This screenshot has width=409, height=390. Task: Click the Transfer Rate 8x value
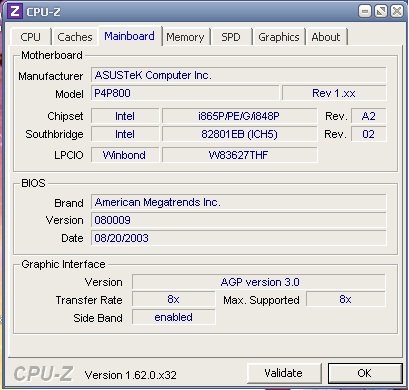tap(173, 299)
